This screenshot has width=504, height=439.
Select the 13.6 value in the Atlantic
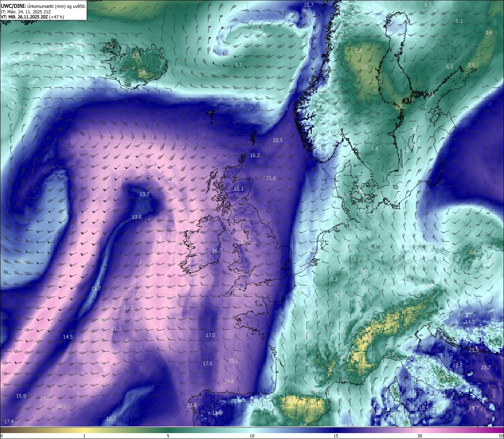coord(137,217)
